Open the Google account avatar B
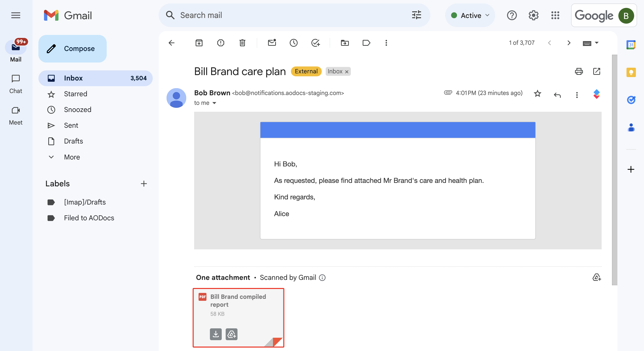Screen dimensions: 644x351 pyautogui.click(x=626, y=16)
